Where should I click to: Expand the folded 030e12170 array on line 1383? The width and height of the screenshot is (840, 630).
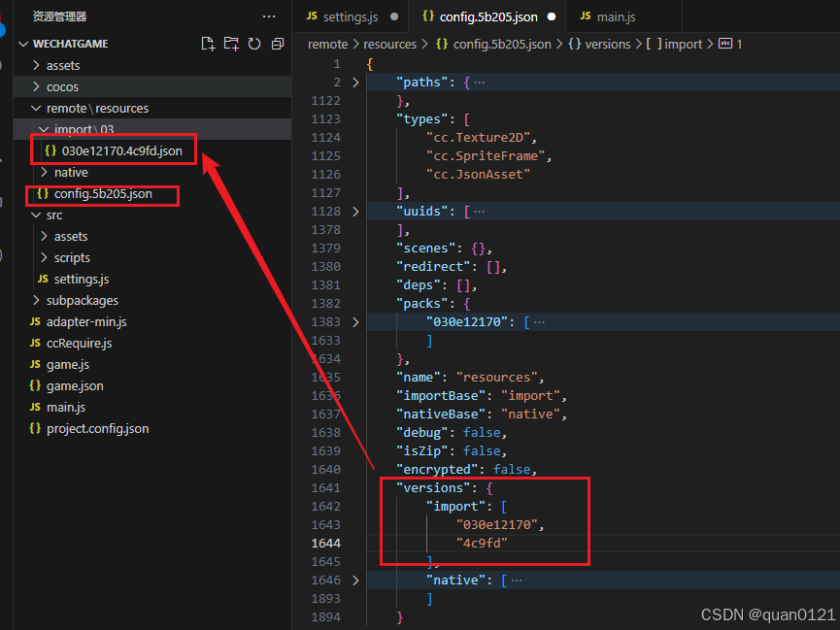[355, 321]
